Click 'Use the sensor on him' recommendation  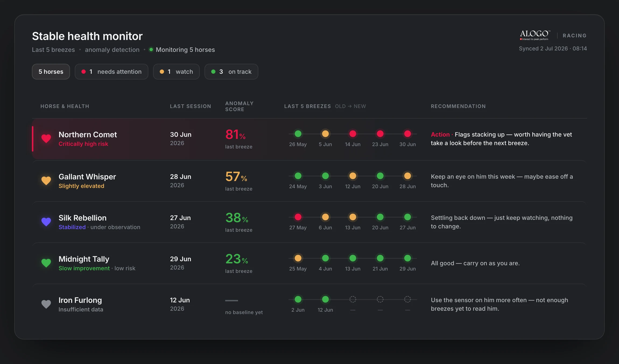[x=500, y=305]
